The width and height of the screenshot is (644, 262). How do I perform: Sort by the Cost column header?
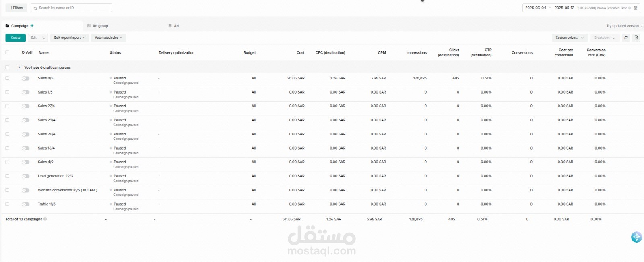(x=301, y=53)
